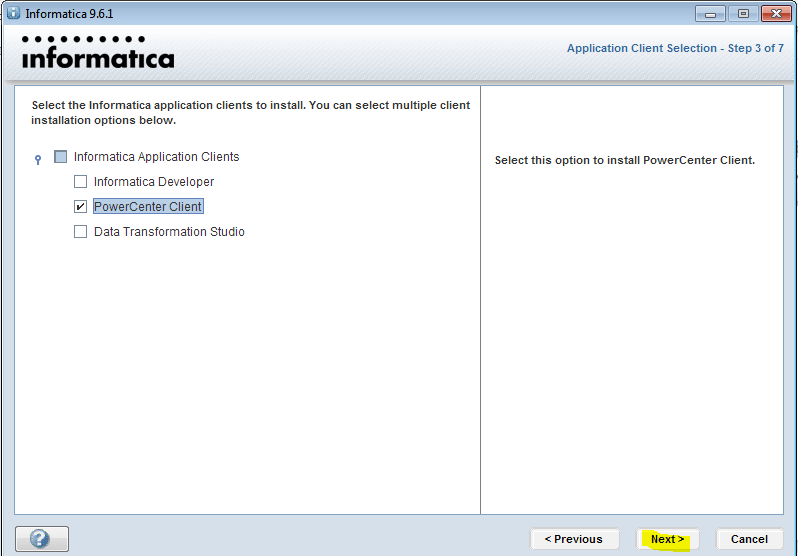Click the 'Select the Informatica application clients' instruction text
Screen dimensions: 798x556
[x=250, y=113]
